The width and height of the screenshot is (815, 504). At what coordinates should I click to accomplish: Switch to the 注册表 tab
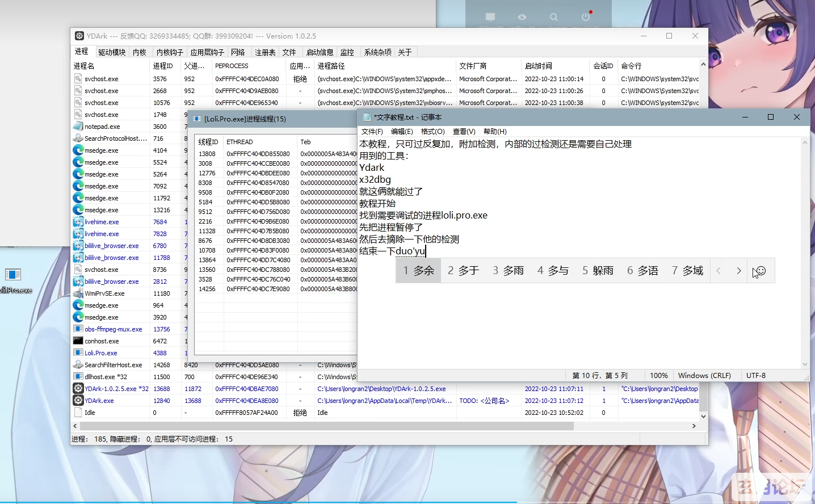point(265,52)
